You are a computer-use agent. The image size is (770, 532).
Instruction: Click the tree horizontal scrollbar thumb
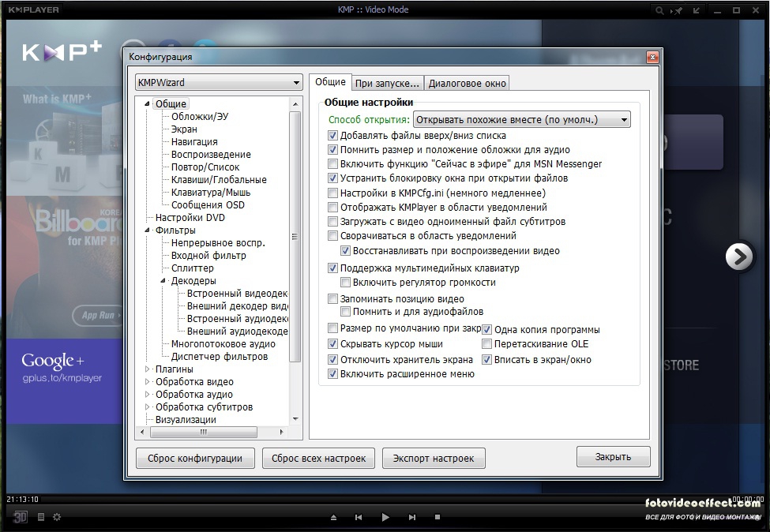pyautogui.click(x=203, y=432)
